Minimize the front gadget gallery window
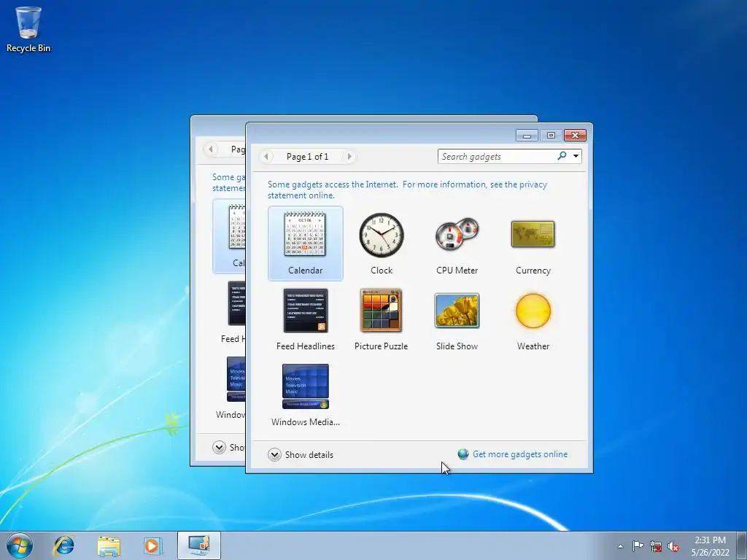Screen dimensions: 747x560 527,136
